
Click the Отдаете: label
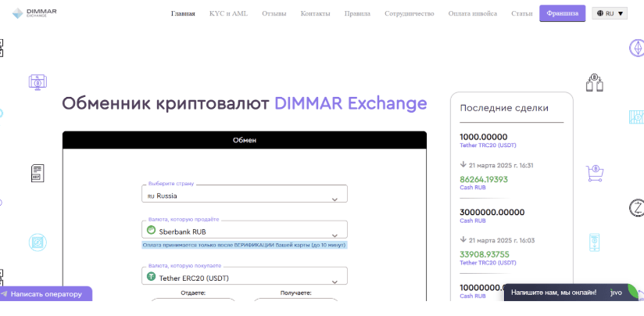[193, 293]
